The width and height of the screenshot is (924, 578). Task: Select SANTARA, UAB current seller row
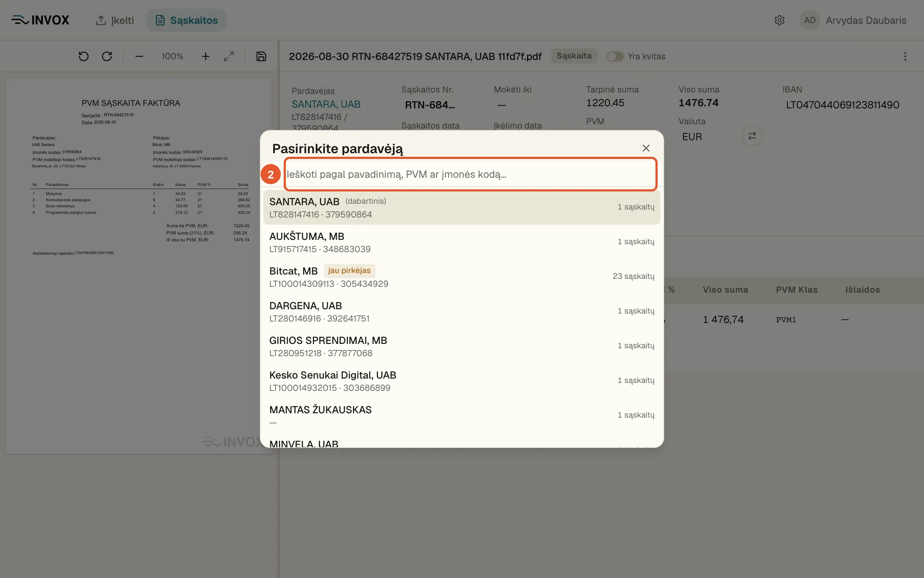(462, 208)
